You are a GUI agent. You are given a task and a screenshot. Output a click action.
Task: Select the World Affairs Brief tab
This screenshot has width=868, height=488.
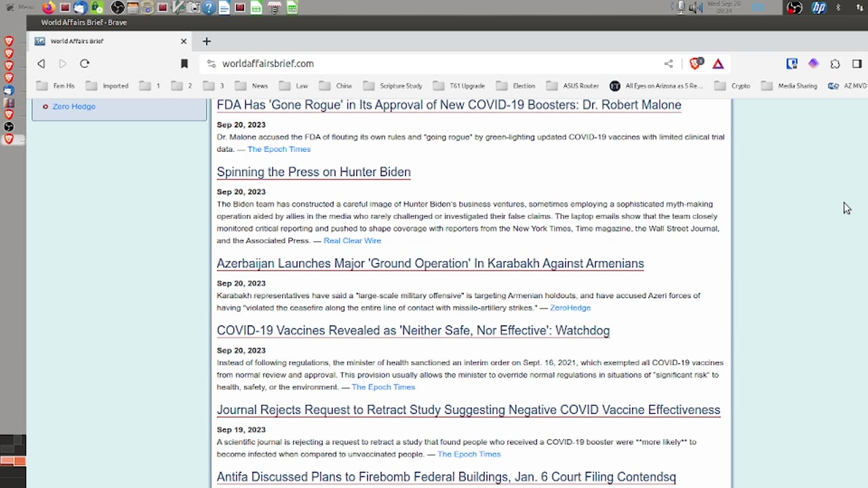112,41
